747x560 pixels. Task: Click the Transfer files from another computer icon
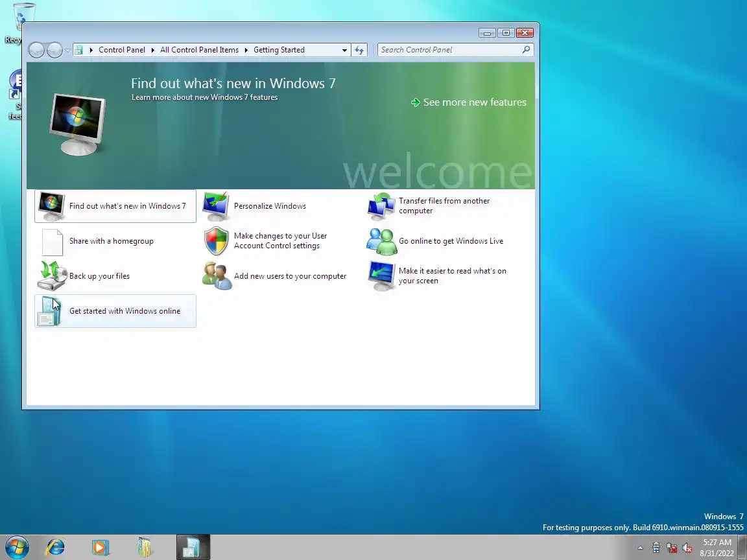tap(381, 206)
